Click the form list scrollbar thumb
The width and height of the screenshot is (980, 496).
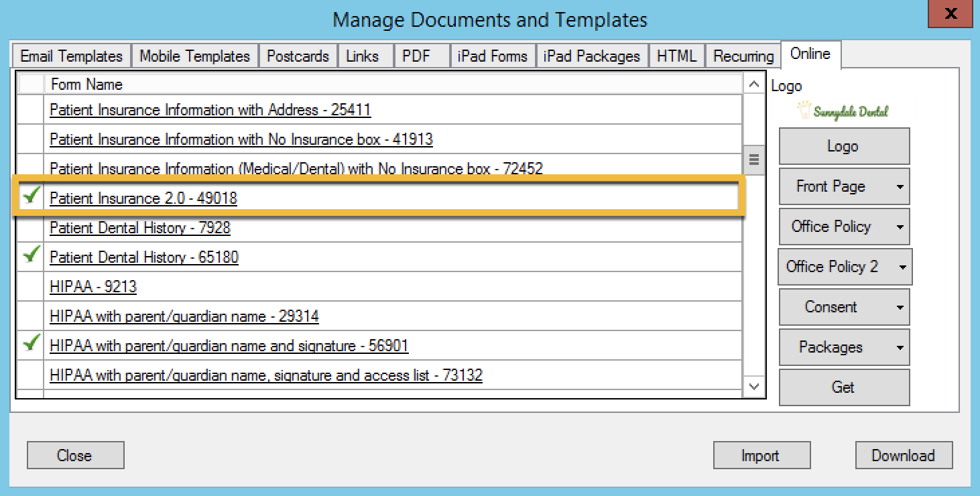754,160
